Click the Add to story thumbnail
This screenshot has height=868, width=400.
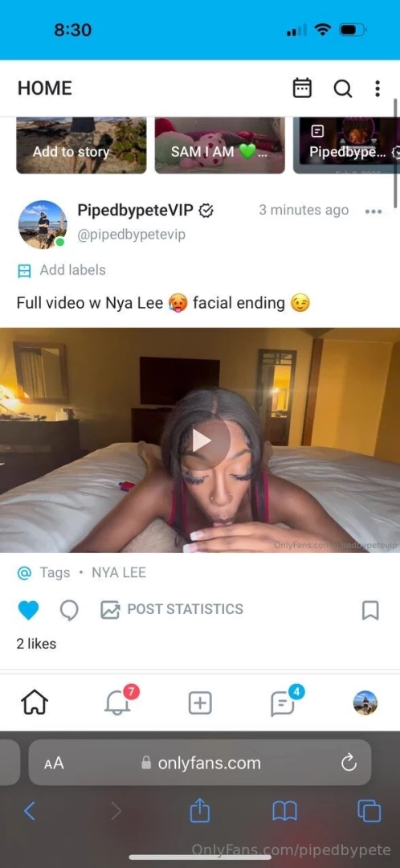pyautogui.click(x=81, y=145)
